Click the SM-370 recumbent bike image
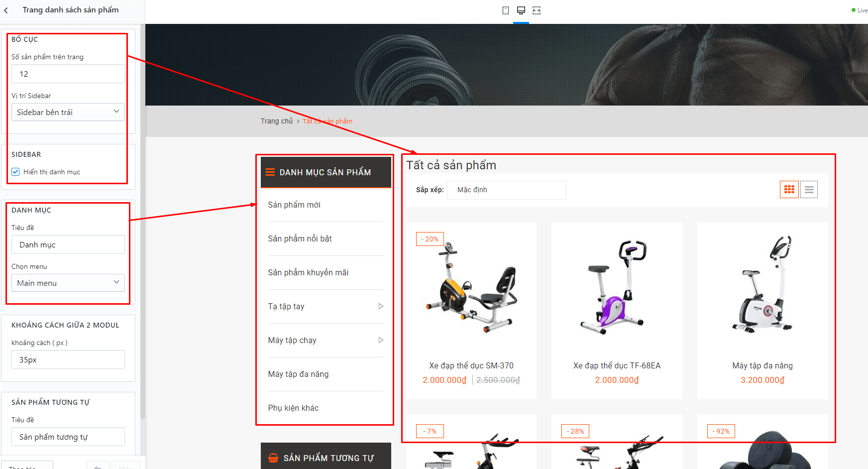The width and height of the screenshot is (868, 469). click(x=471, y=286)
